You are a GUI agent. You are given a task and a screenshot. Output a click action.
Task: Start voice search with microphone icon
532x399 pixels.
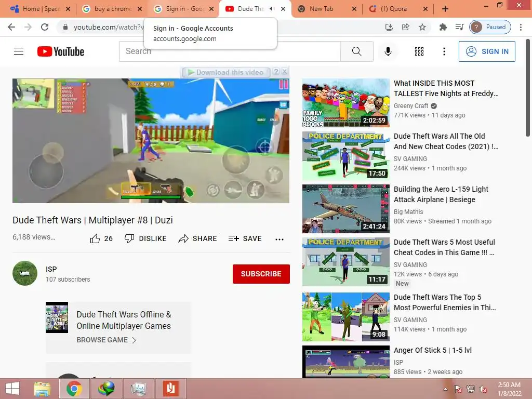(388, 51)
